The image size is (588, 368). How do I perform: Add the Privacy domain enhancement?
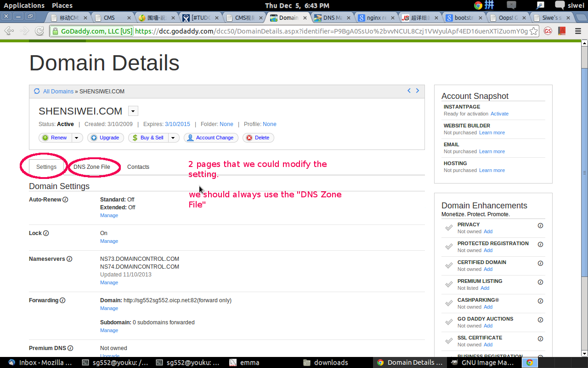[488, 231]
